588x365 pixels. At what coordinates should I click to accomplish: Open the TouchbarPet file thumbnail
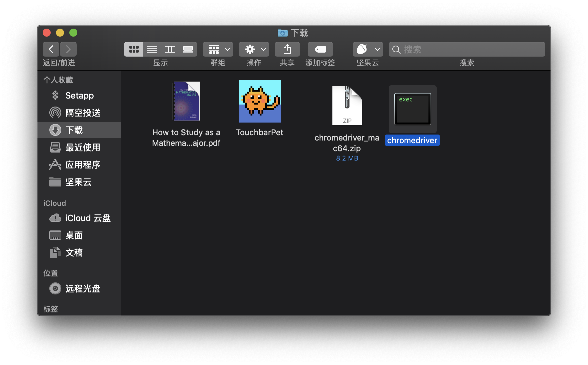[259, 101]
